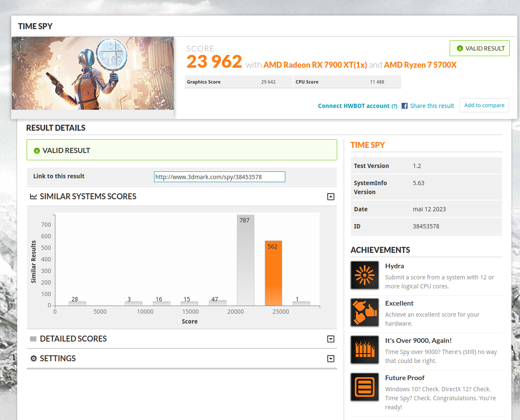Click the It's Over 9000, Again! title
520x420 pixels.
click(x=418, y=341)
